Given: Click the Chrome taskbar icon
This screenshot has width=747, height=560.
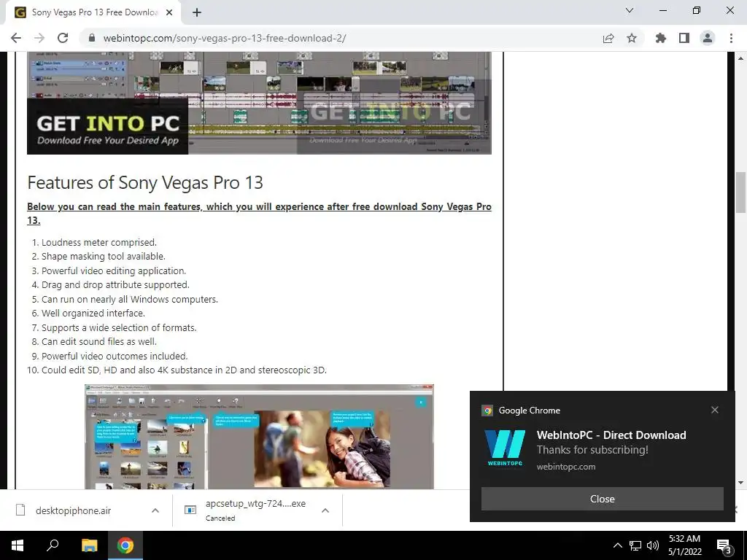Looking at the screenshot, I should click(125, 545).
